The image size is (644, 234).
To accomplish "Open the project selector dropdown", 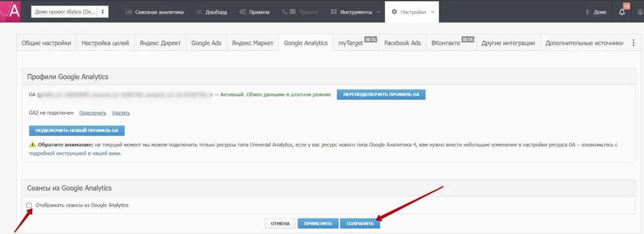I will (x=70, y=12).
